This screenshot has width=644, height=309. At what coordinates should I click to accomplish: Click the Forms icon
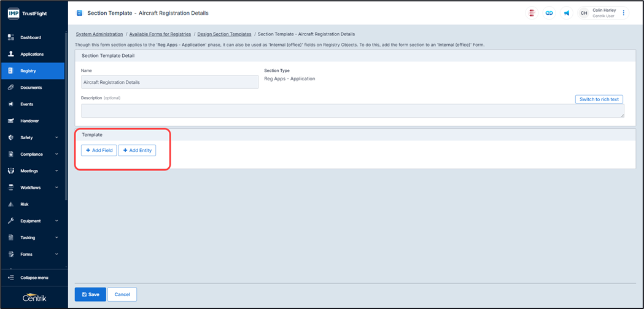(x=11, y=254)
